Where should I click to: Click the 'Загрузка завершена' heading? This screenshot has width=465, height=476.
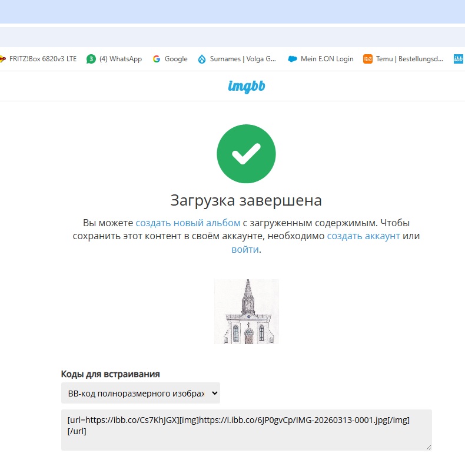coord(246,200)
